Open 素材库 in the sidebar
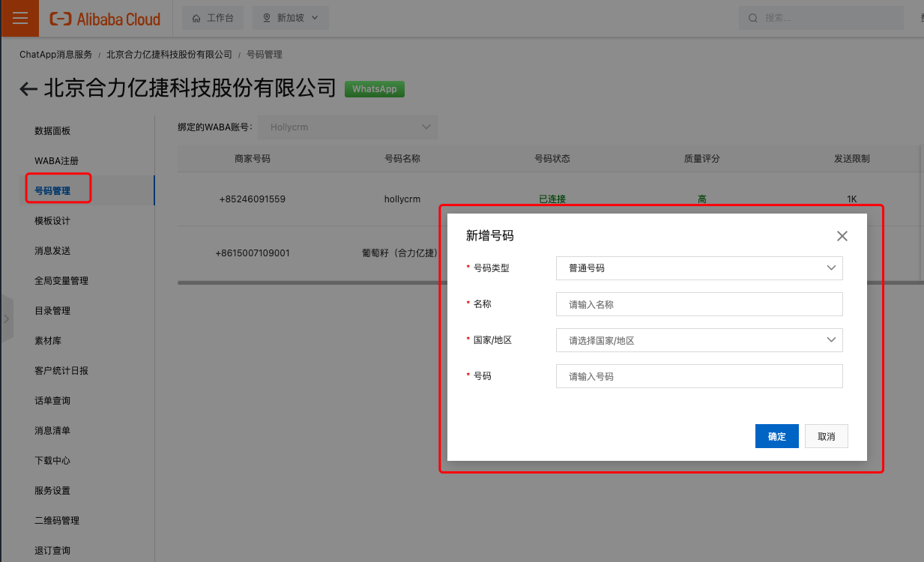The image size is (924, 562). [x=48, y=341]
